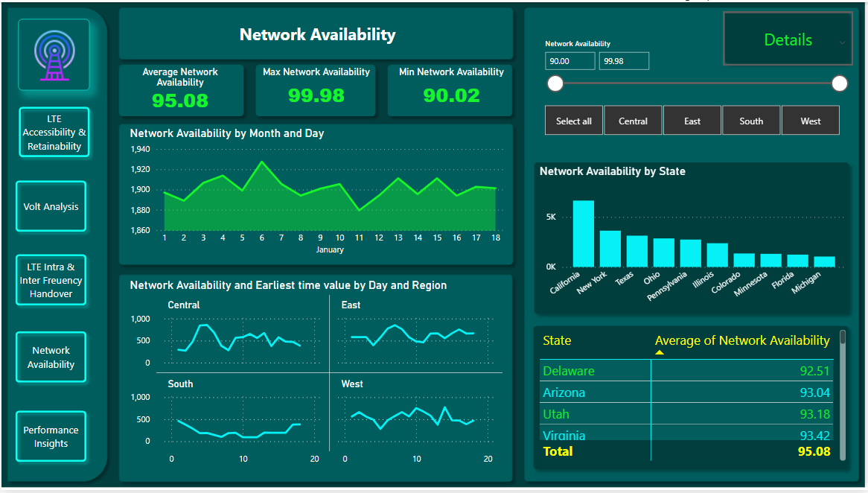Open LTE Intra & Inter Frequency Handover

tap(51, 280)
